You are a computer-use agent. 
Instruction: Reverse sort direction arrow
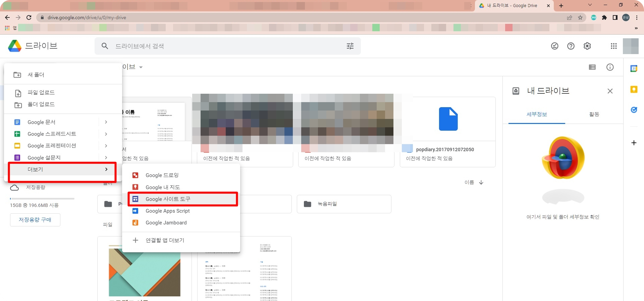click(x=481, y=182)
